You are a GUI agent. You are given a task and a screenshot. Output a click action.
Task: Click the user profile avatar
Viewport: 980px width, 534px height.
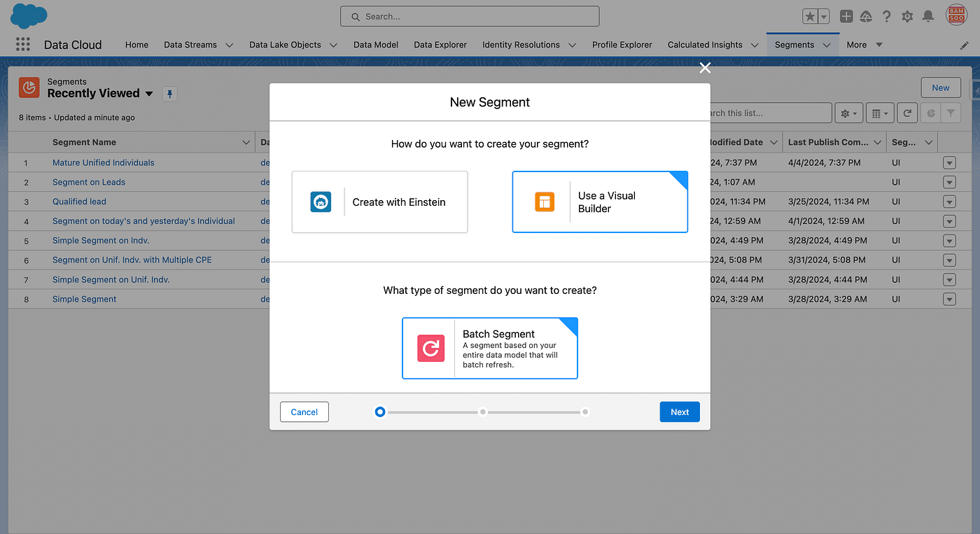[956, 15]
